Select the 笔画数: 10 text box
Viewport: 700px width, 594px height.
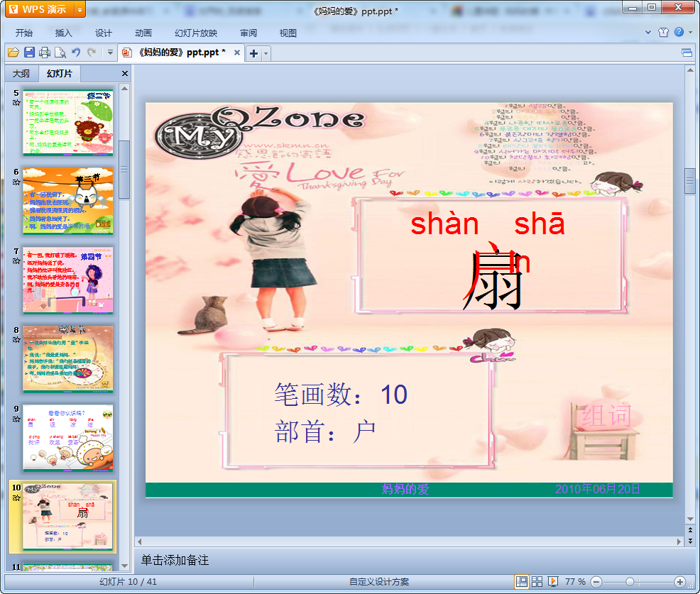341,395
